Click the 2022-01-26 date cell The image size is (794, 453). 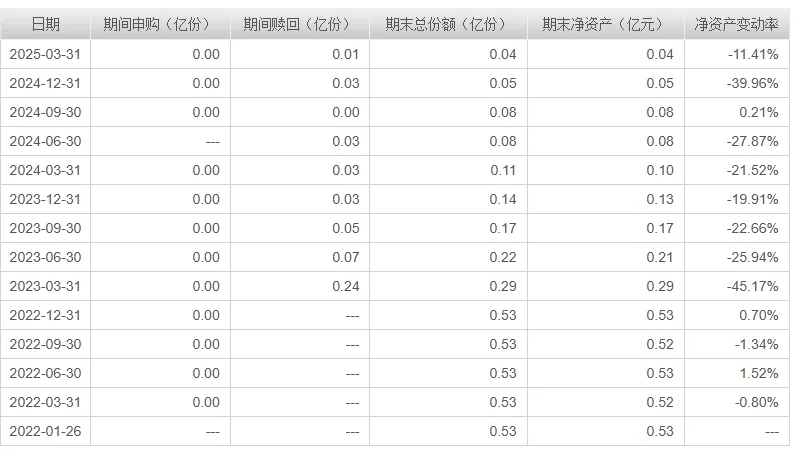[45, 431]
